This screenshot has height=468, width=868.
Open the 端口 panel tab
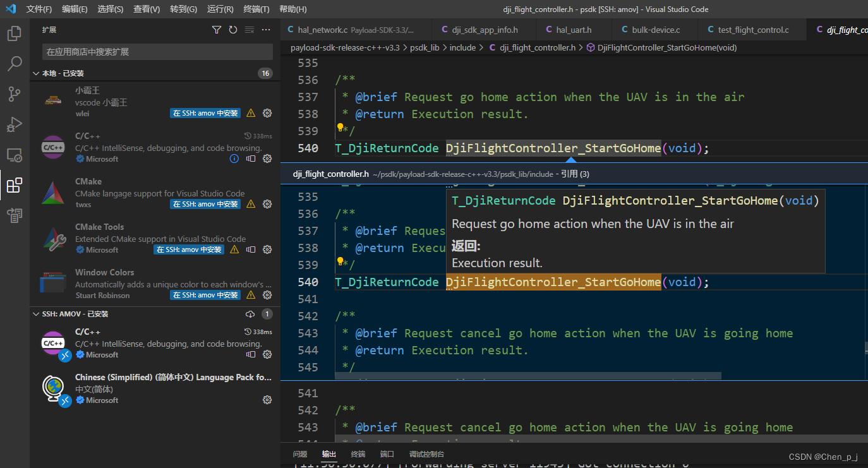tap(387, 454)
